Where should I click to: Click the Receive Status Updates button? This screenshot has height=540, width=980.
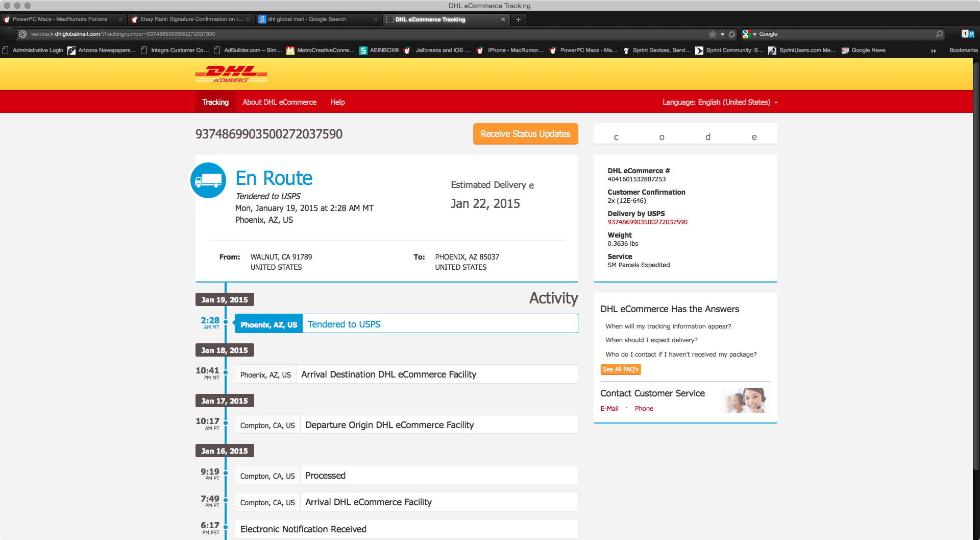tap(525, 134)
